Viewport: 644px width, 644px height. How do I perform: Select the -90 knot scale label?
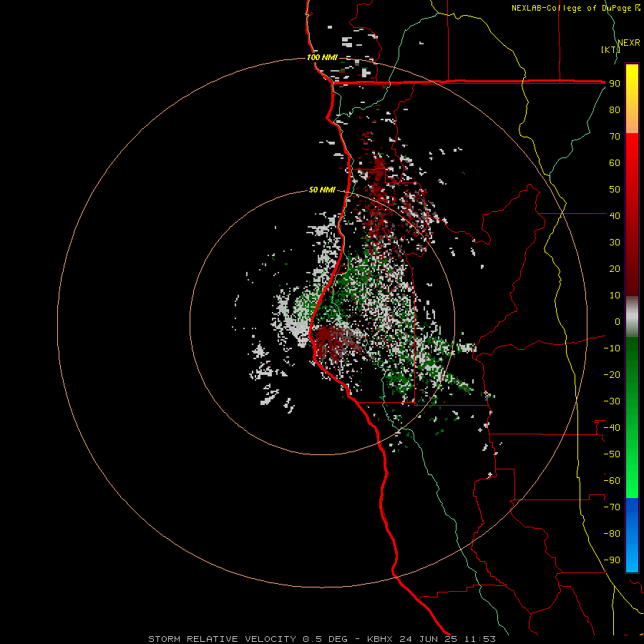pos(612,560)
